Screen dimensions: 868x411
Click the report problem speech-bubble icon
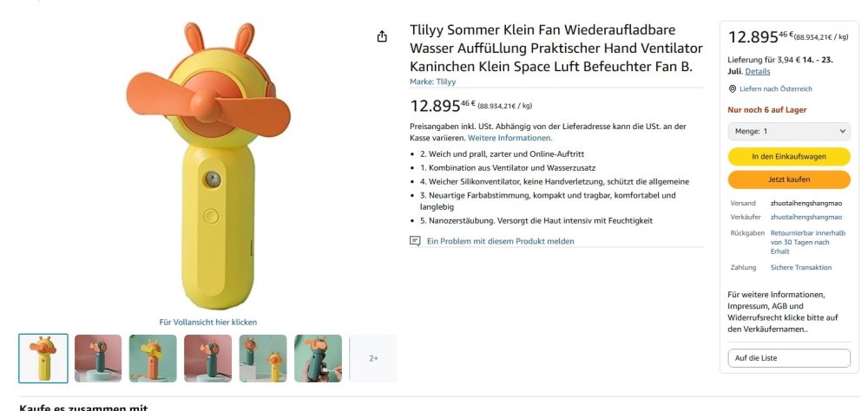point(415,241)
